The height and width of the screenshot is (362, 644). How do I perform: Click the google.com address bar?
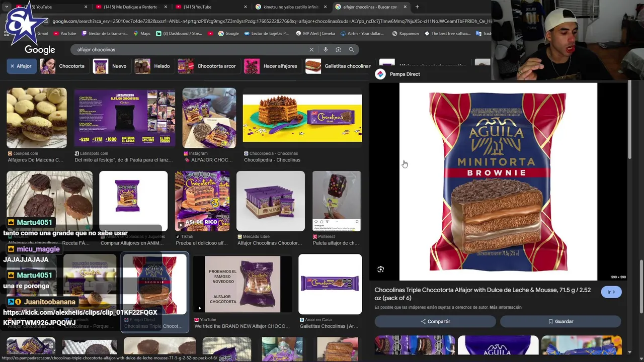(x=271, y=21)
